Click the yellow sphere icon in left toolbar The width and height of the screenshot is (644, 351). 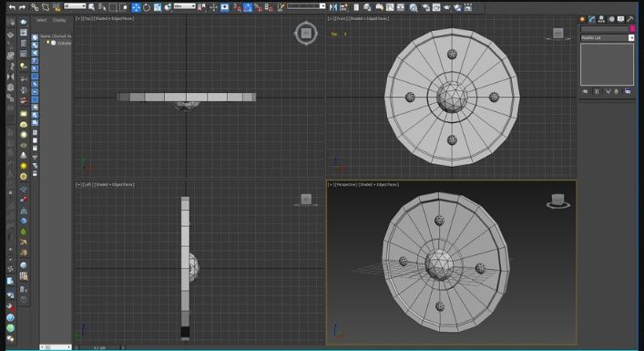coord(24,166)
